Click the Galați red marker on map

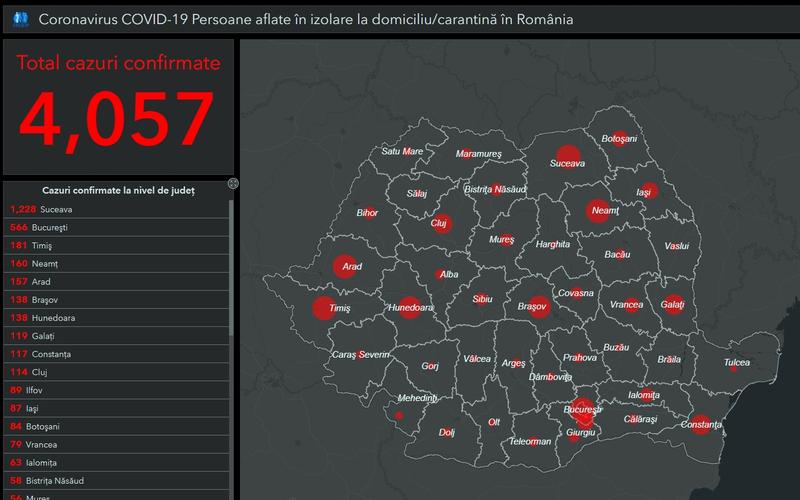coord(673,305)
